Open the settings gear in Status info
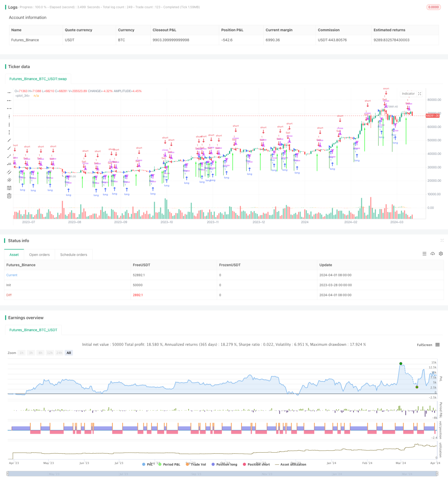This screenshot has height=484, width=448. point(441,254)
